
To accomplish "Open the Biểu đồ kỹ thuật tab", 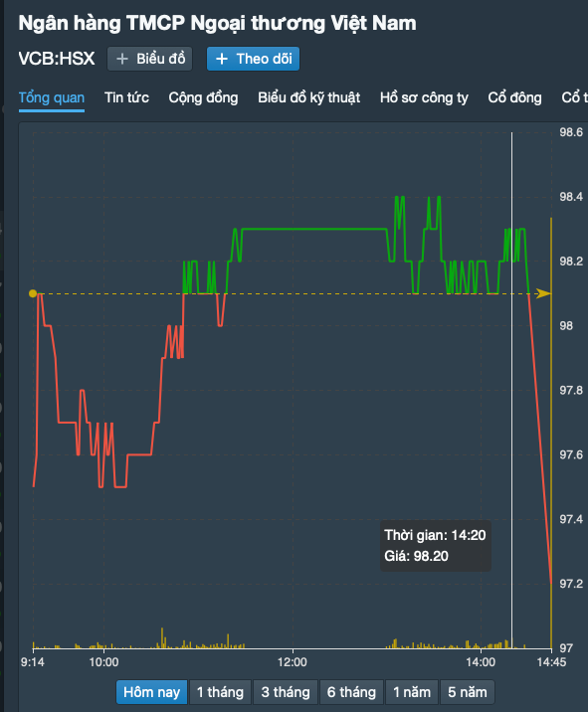I will (309, 97).
